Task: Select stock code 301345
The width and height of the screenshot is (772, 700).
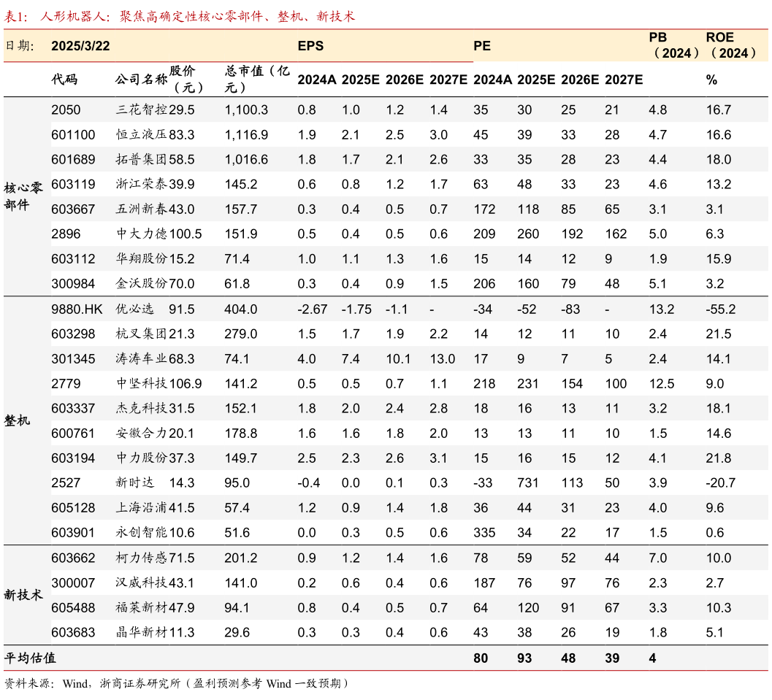Action: pos(73,358)
